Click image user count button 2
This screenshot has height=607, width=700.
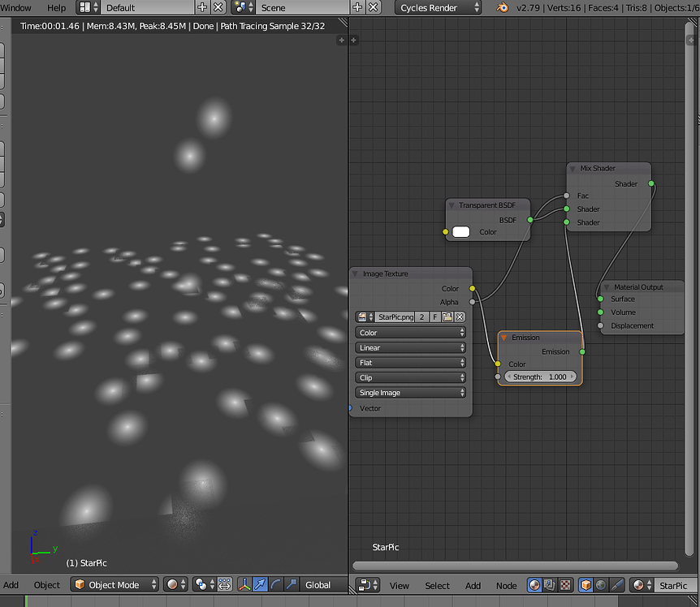(422, 317)
